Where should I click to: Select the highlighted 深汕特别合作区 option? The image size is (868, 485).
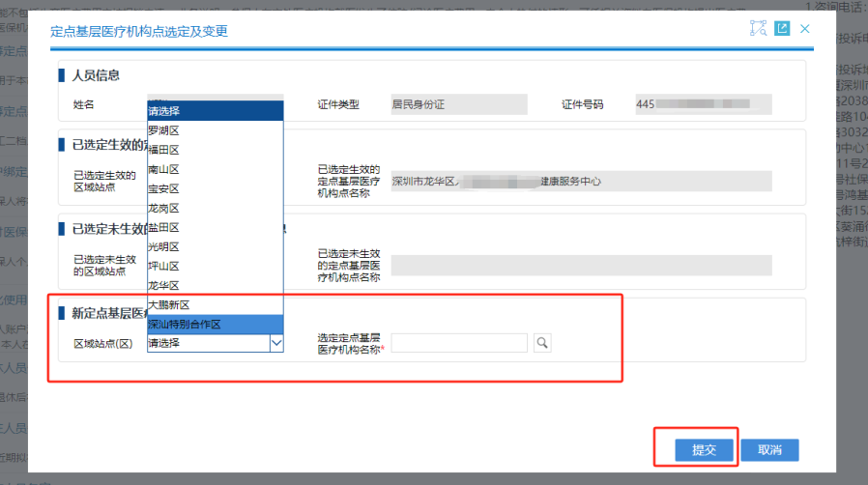[x=186, y=325]
